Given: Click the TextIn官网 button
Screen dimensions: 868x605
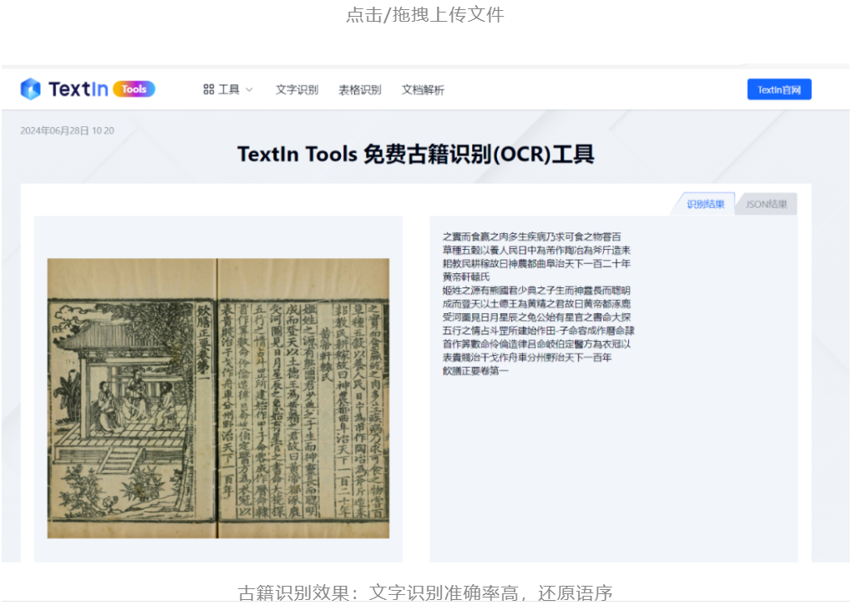Looking at the screenshot, I should [x=779, y=89].
